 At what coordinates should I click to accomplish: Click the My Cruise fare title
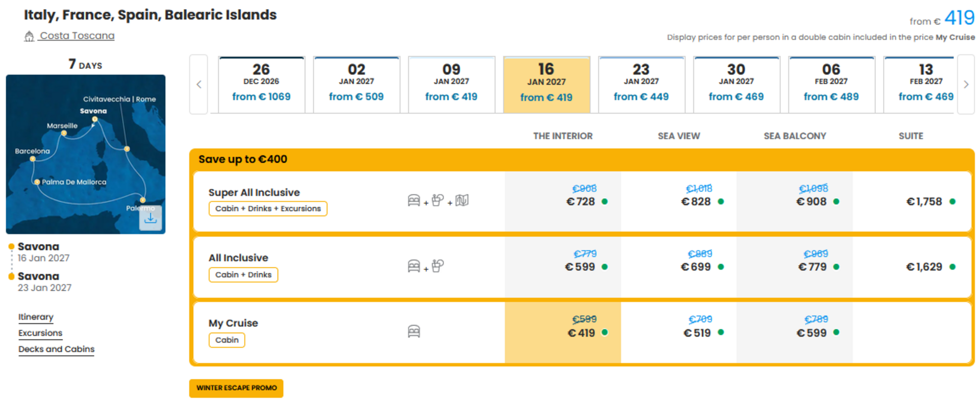pos(233,323)
